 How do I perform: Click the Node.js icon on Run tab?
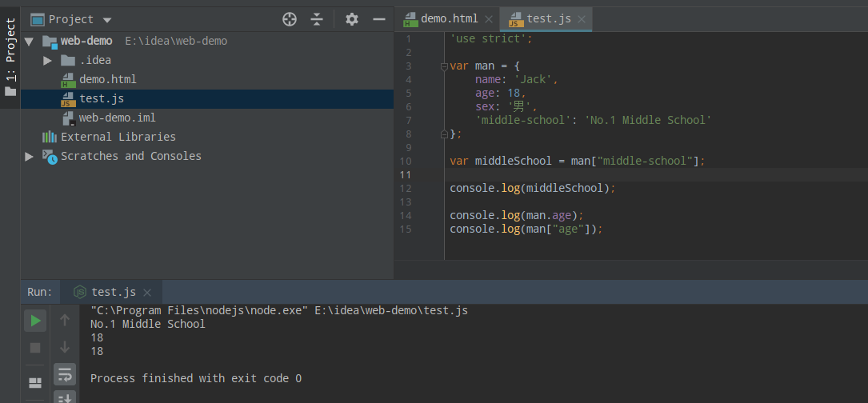pos(80,293)
